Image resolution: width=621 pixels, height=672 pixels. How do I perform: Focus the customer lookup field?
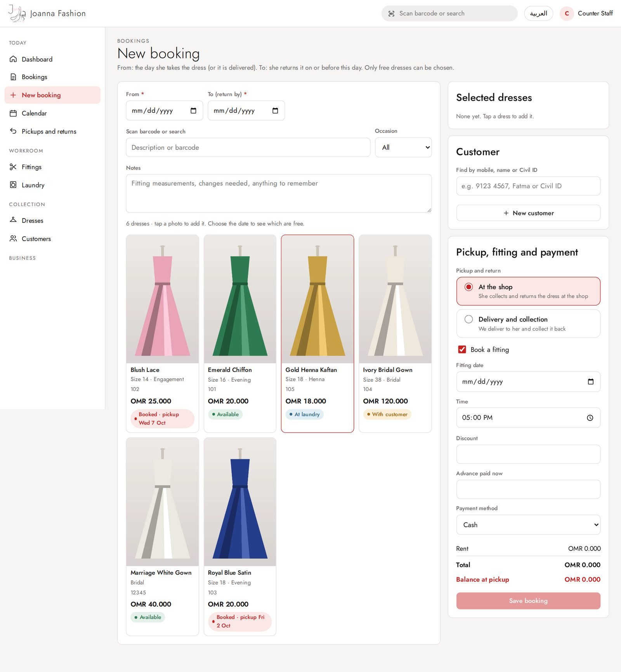528,186
